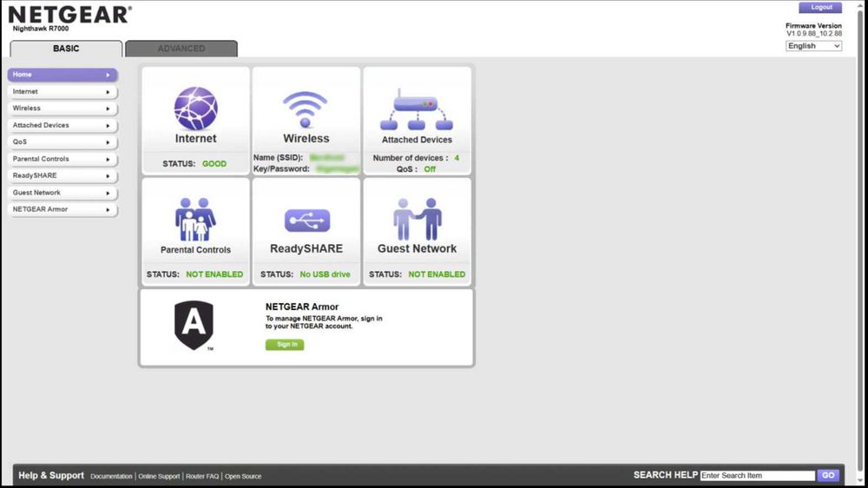The height and width of the screenshot is (488, 868).
Task: Expand the QoS sidebar arrow
Action: [108, 142]
